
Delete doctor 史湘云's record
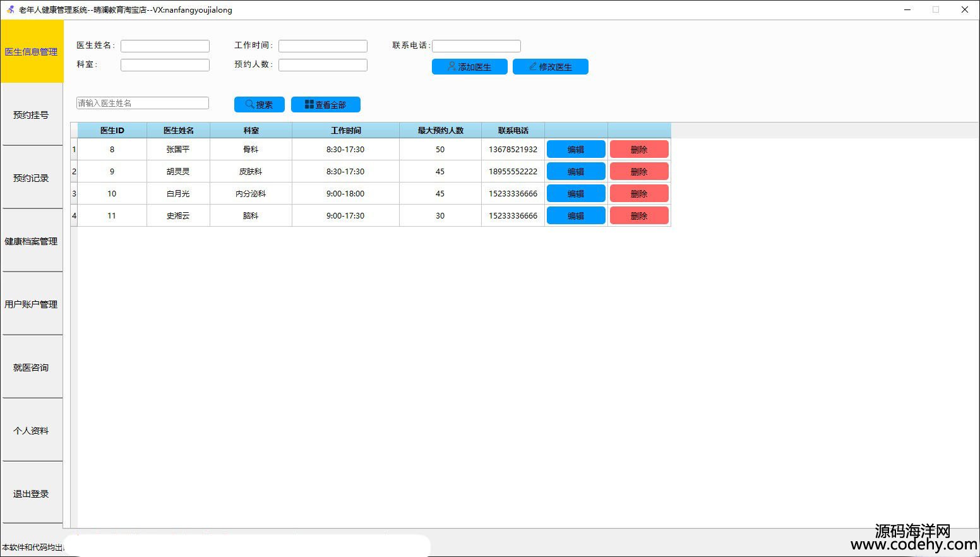click(638, 216)
